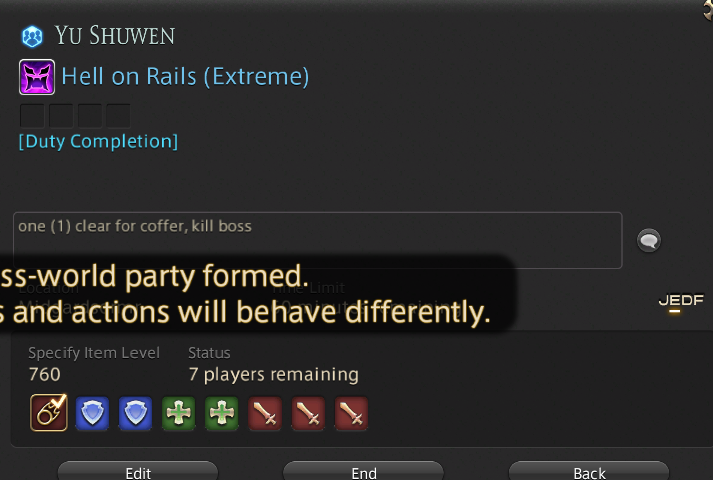
Task: Select the last red DPS slot
Action: tap(351, 413)
